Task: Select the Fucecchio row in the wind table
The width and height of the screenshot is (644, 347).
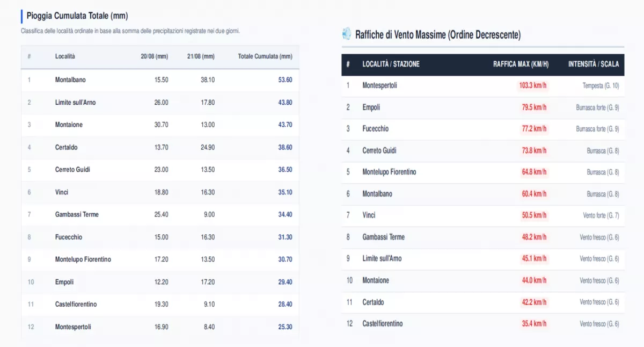Action: tap(483, 129)
